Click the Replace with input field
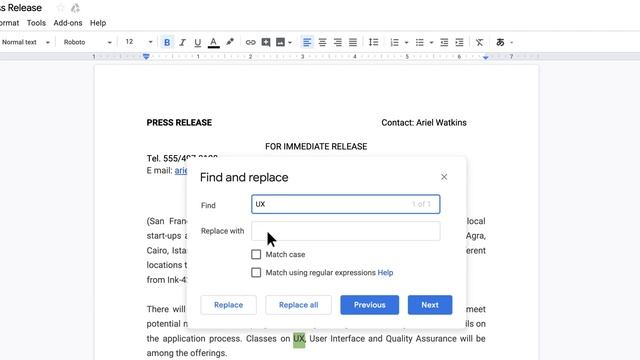The width and height of the screenshot is (640, 360). click(346, 231)
